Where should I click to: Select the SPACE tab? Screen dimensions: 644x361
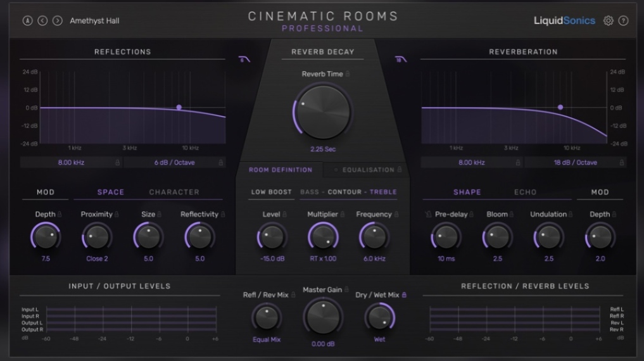pyautogui.click(x=110, y=192)
